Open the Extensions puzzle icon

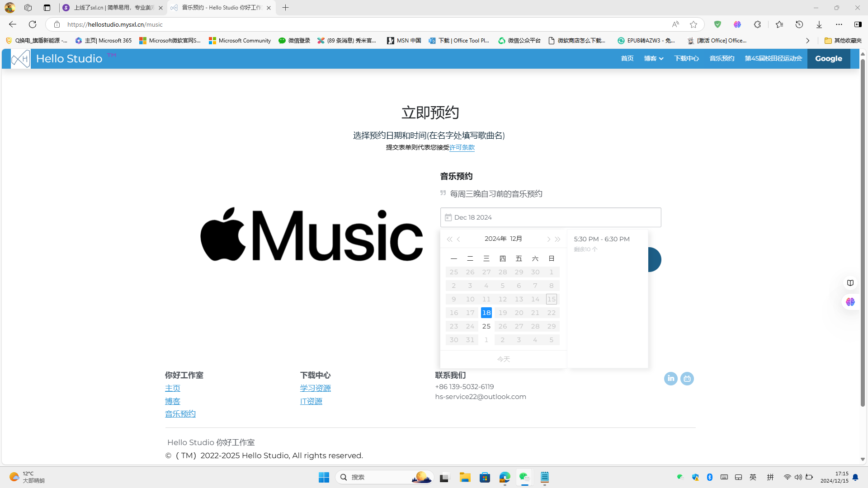click(x=757, y=24)
